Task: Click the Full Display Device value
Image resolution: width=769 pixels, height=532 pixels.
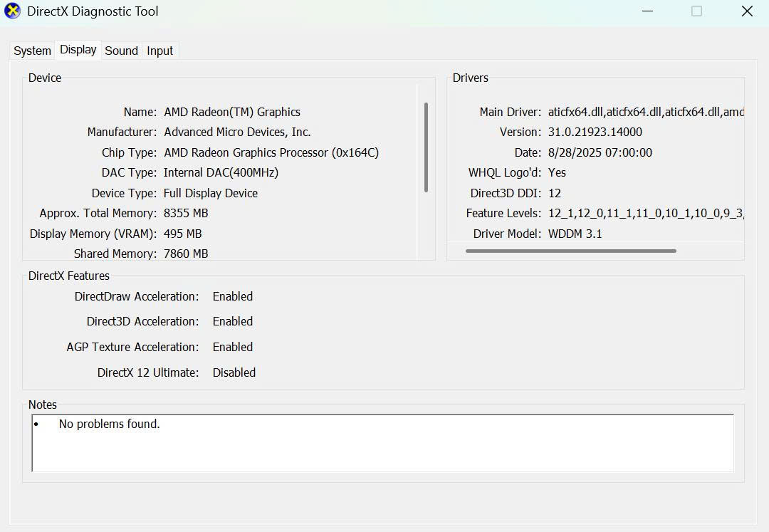Action: pyautogui.click(x=210, y=194)
